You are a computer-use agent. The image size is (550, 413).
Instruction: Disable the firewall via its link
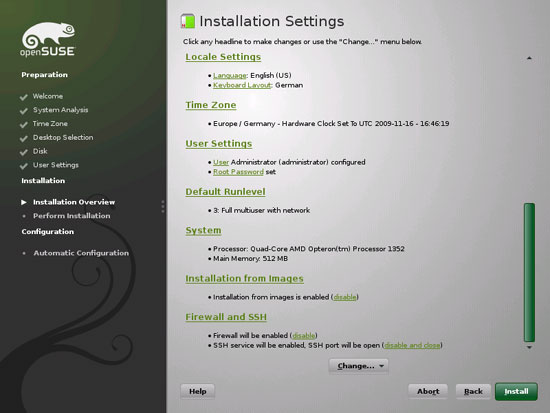[304, 335]
